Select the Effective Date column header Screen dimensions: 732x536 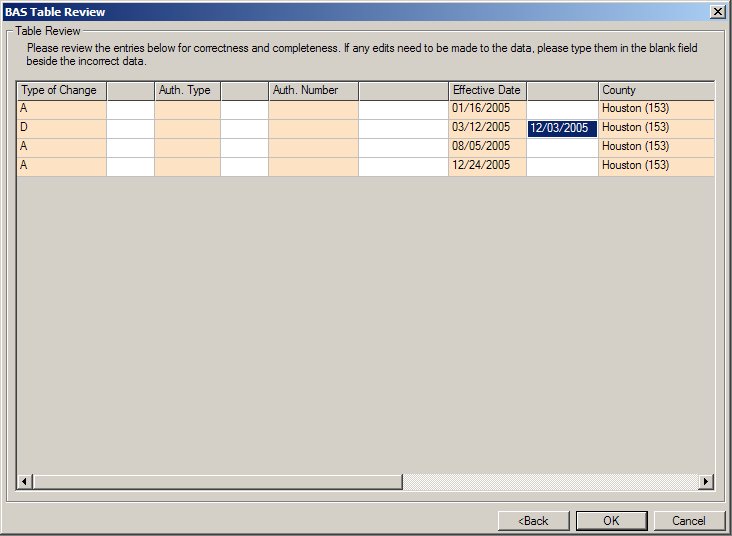(x=488, y=91)
